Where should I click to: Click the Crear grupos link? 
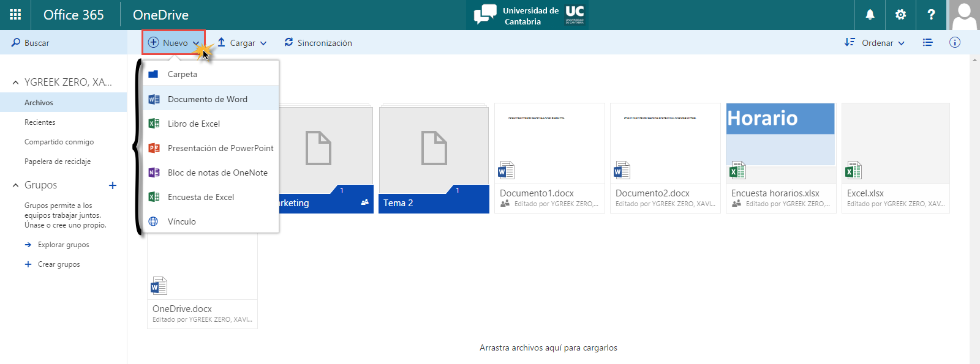(59, 264)
